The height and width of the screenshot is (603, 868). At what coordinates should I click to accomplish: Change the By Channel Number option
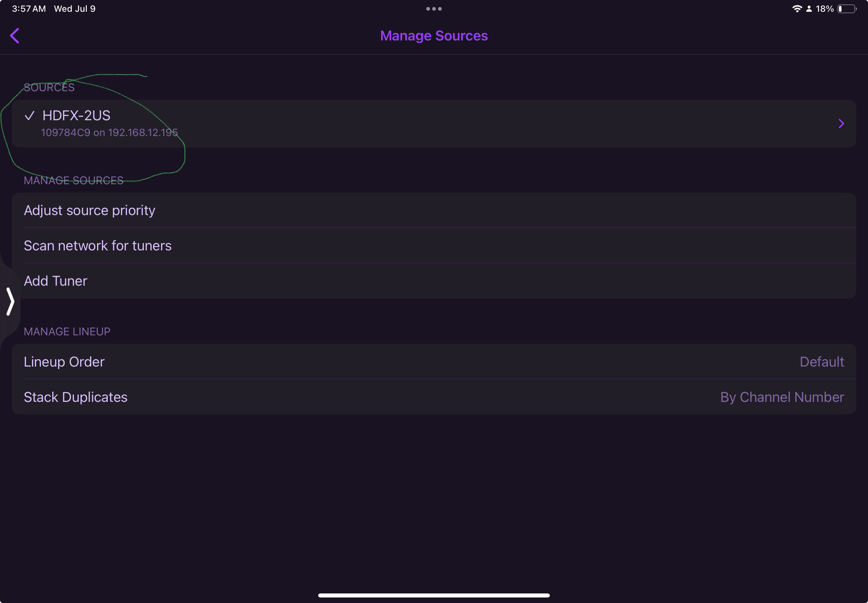click(782, 397)
